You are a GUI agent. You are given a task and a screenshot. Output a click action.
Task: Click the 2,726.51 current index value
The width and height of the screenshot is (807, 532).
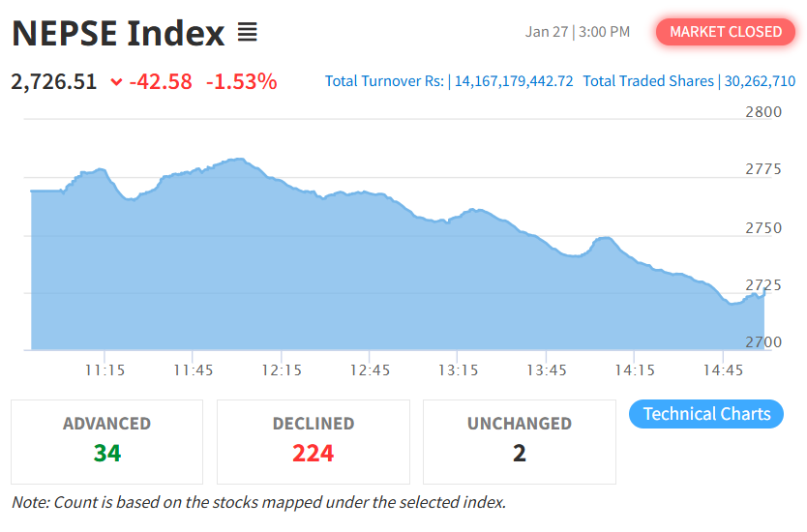[54, 81]
